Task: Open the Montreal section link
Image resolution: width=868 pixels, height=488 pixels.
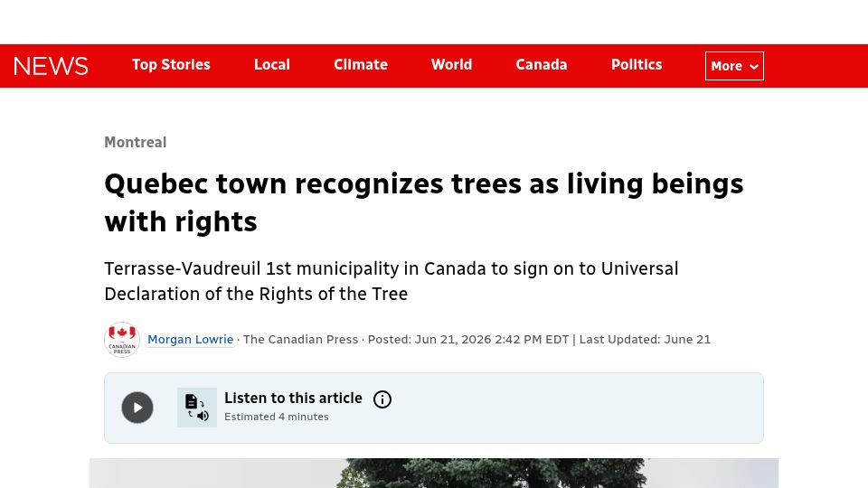Action: tap(135, 142)
